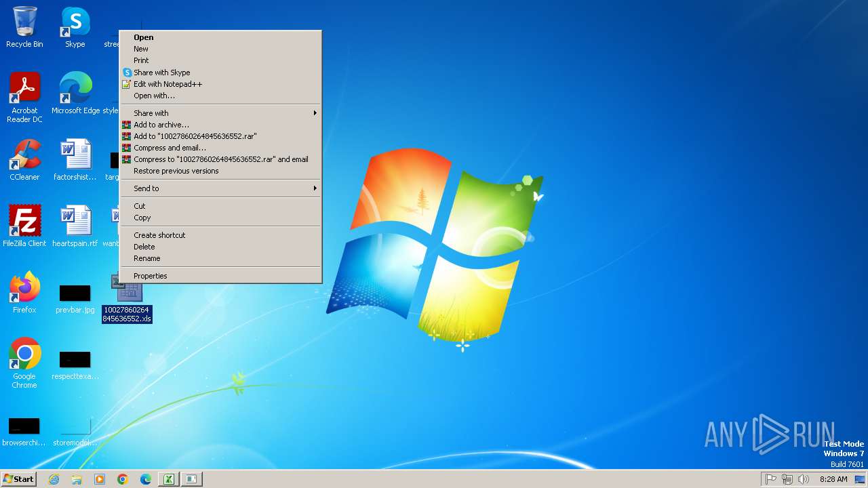
Task: Choose Compress to "10027860264845636552.rar" and email
Action: 220,159
